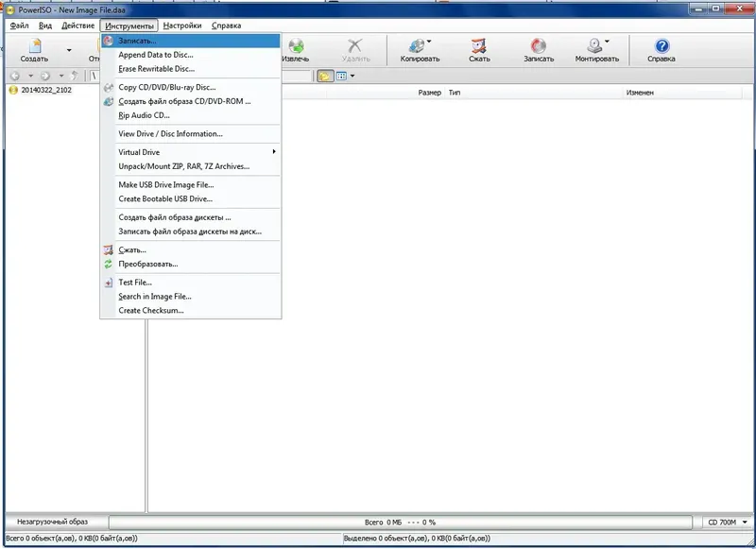The width and height of the screenshot is (756, 549).
Task: Click the address path input field
Action: click(200, 76)
